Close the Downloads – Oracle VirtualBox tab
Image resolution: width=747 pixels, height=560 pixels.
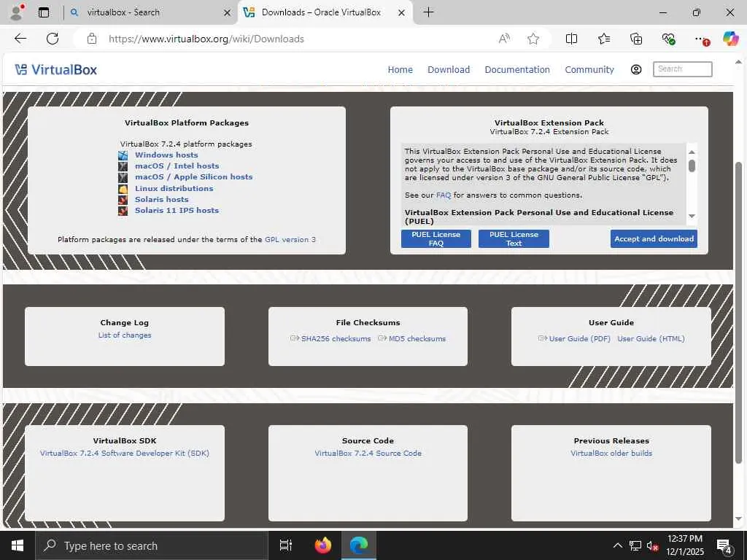pyautogui.click(x=402, y=13)
